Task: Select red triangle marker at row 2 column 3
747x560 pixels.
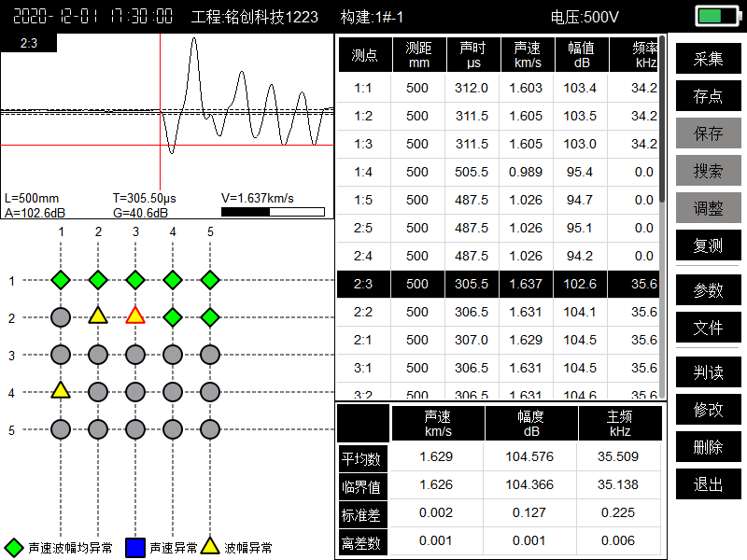Action: tap(135, 315)
